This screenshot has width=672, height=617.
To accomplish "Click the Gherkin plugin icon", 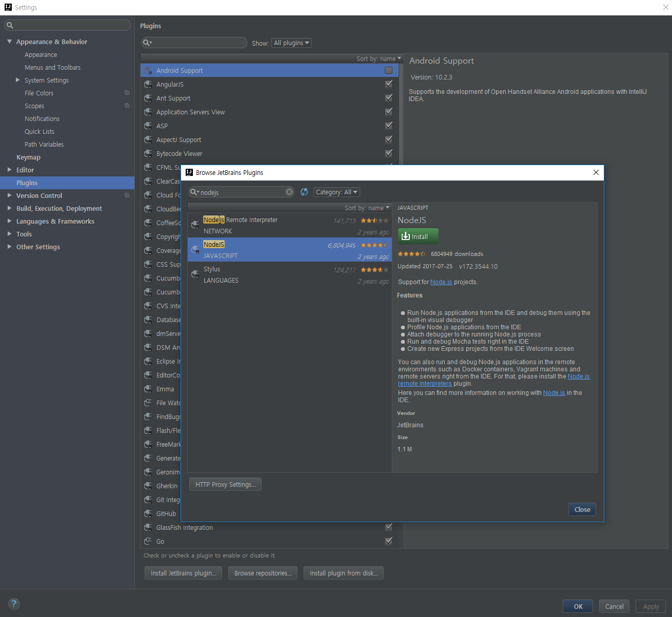I will [x=148, y=486].
